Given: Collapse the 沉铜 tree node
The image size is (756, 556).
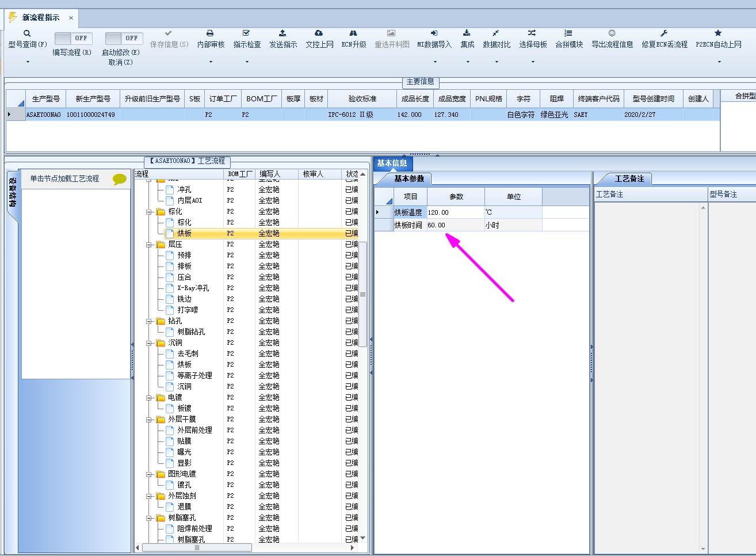Looking at the screenshot, I should [150, 343].
